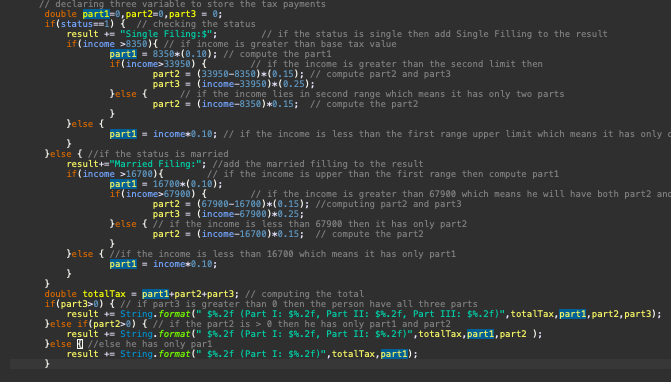Image resolution: width=671 pixels, height=382 pixels.
Task: Click the comment "less than 16700 which means"
Action: click(x=285, y=254)
